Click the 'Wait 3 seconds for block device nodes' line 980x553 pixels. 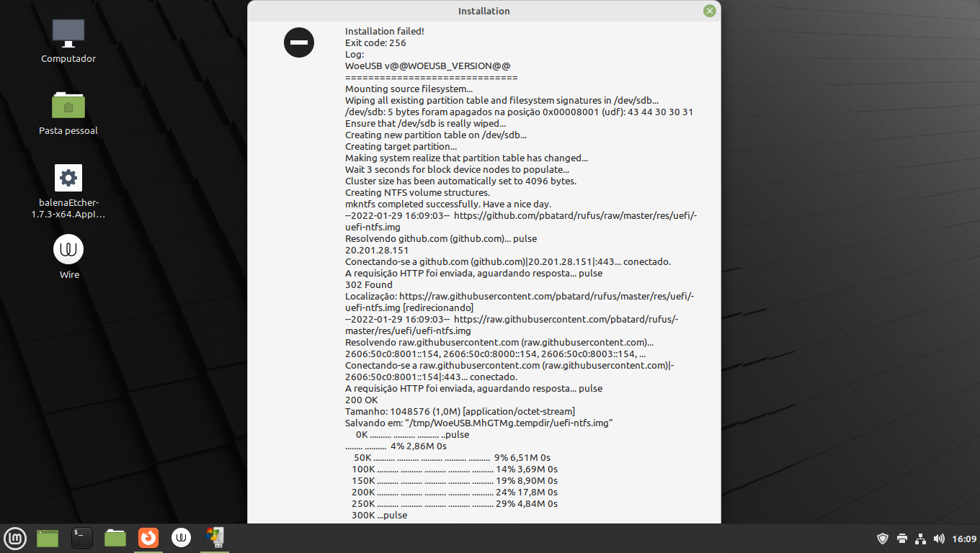tap(458, 169)
